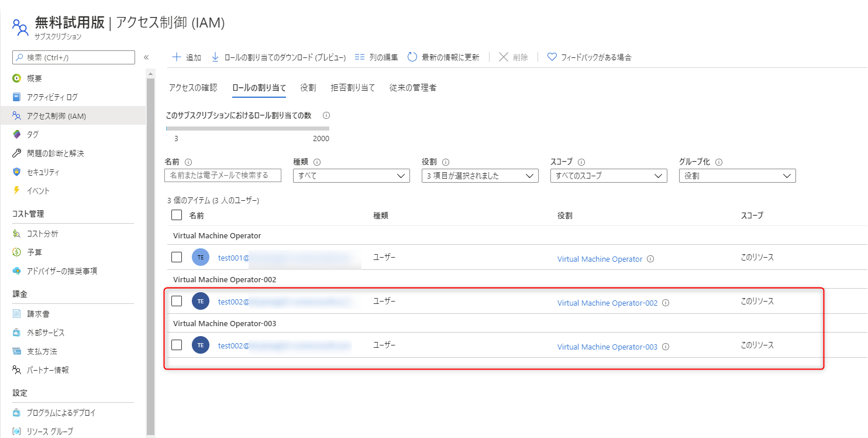Open 概要 in the sidebar menu
Image resolution: width=868 pixels, height=438 pixels.
tap(35, 78)
